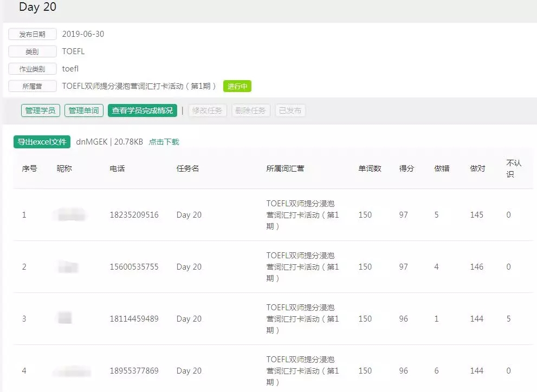Select 查看学员完成情况 button

(143, 110)
